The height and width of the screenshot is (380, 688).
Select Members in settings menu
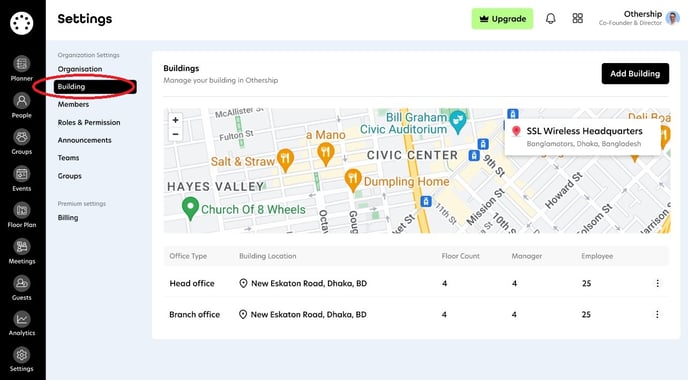pos(73,104)
